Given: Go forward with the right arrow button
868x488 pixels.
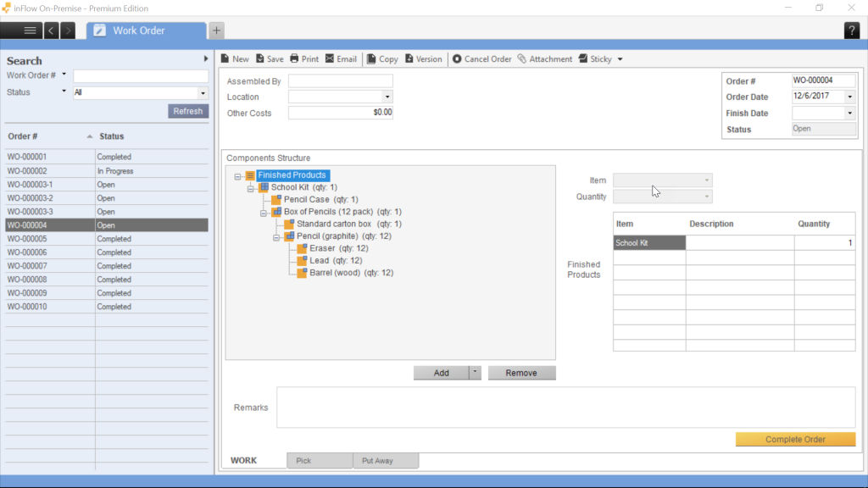Looking at the screenshot, I should click(x=68, y=30).
